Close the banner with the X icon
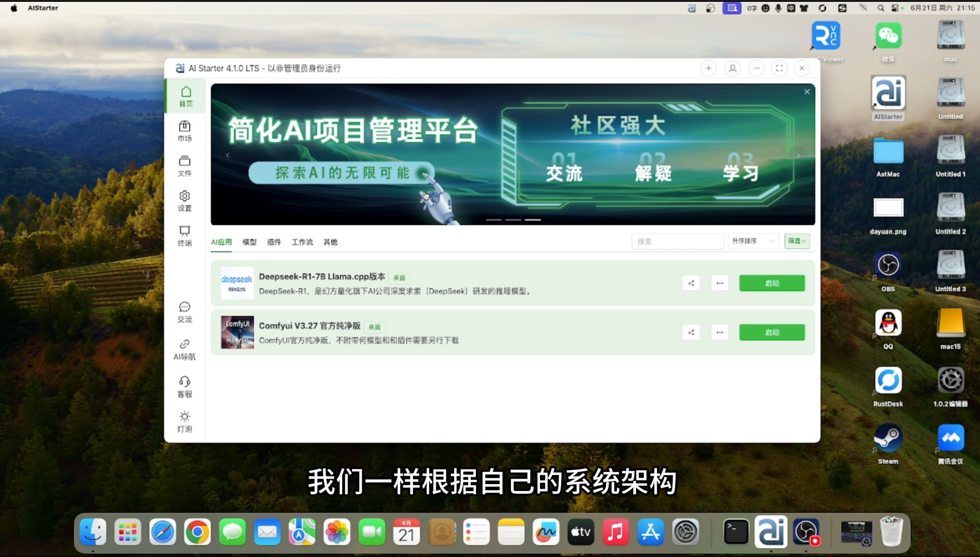The width and height of the screenshot is (980, 557). click(806, 92)
